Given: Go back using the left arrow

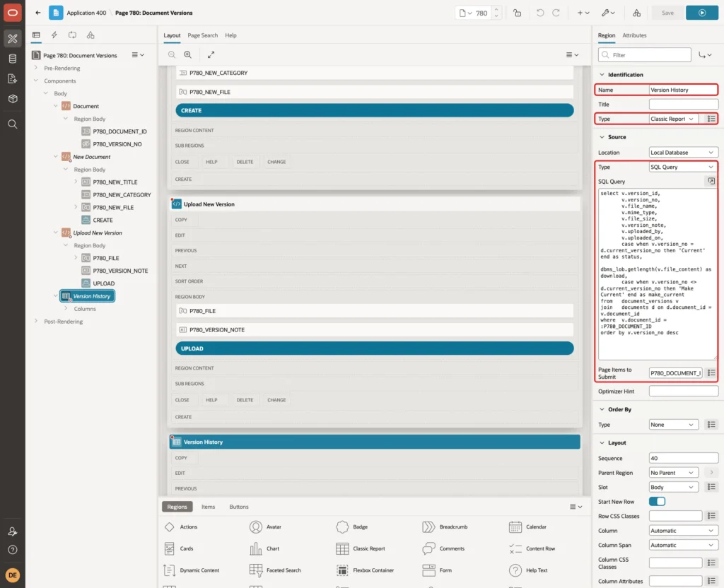Looking at the screenshot, I should [x=38, y=13].
